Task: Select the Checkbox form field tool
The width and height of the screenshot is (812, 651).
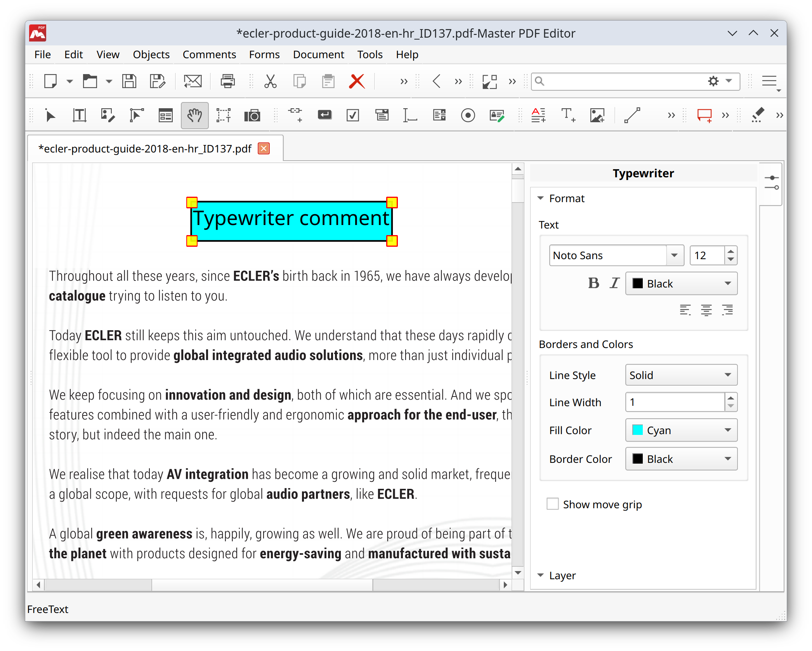Action: [x=353, y=115]
